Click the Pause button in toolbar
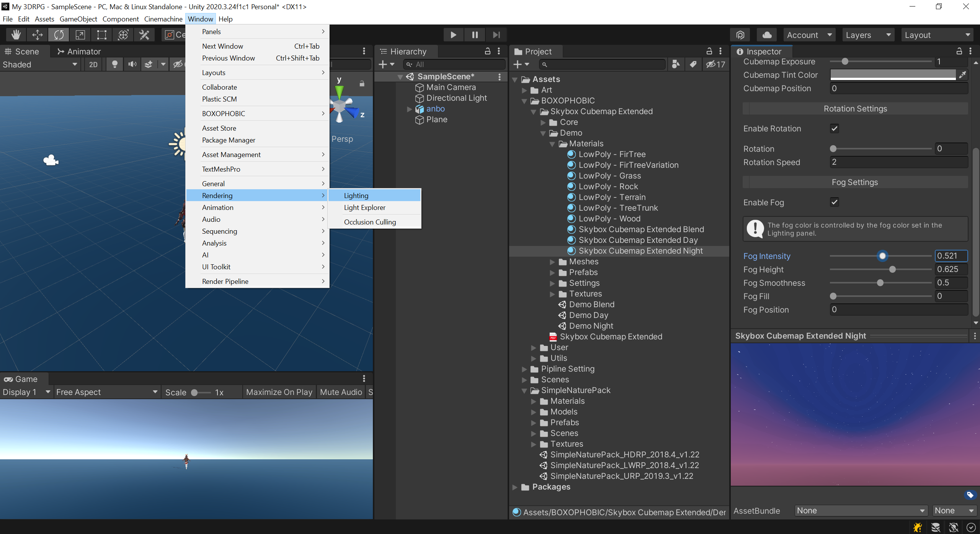Viewport: 980px width, 534px height. tap(474, 34)
